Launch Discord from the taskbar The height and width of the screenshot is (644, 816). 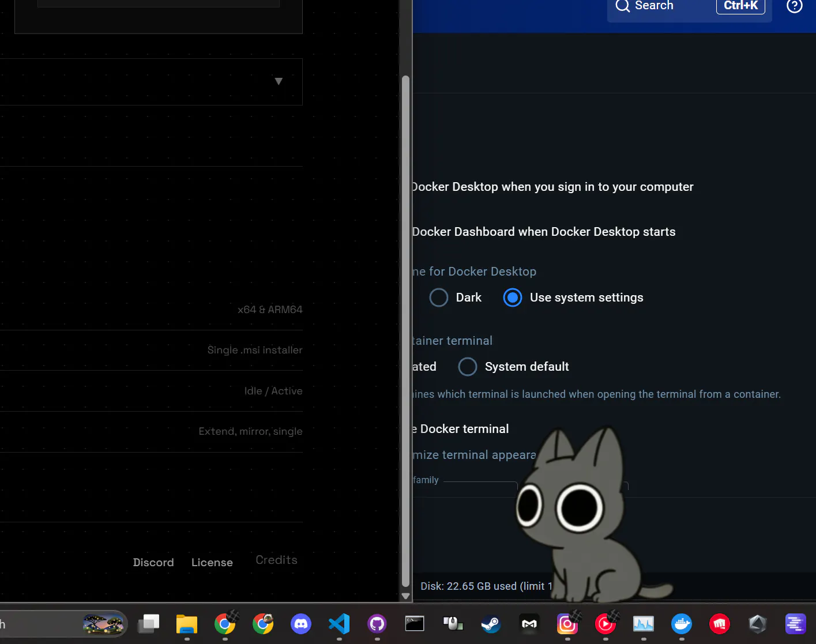coord(301,624)
